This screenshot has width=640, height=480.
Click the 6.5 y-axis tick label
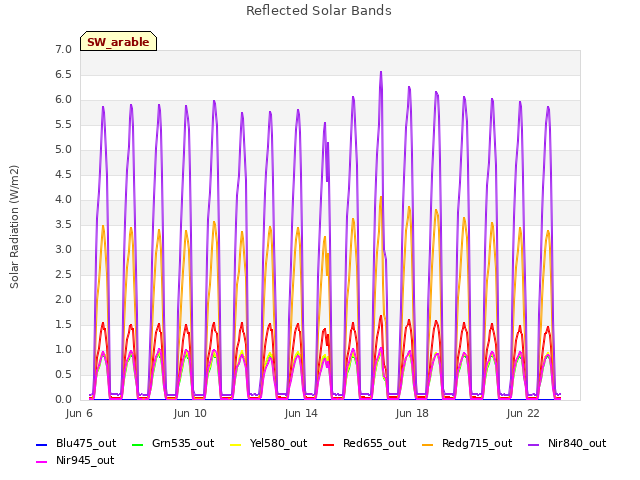(x=63, y=75)
